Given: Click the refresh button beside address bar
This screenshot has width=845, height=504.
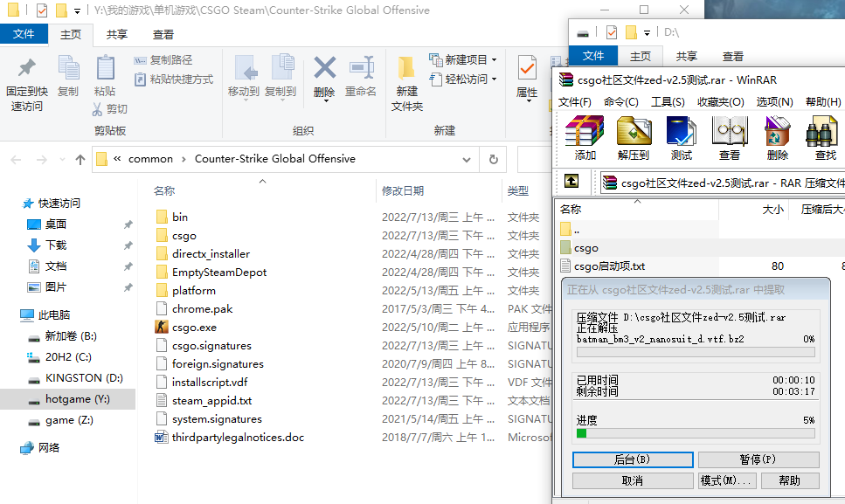Looking at the screenshot, I should (493, 159).
